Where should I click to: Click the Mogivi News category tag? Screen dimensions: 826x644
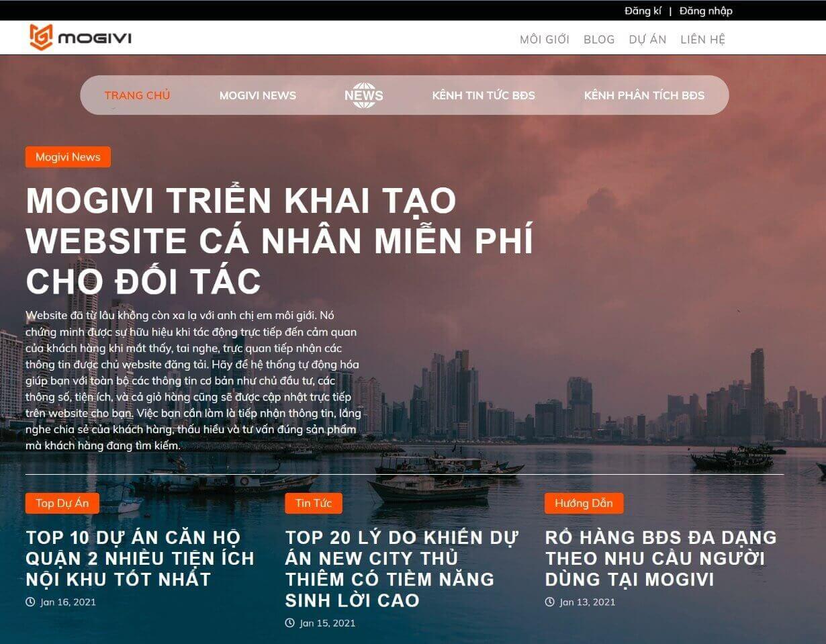point(68,157)
